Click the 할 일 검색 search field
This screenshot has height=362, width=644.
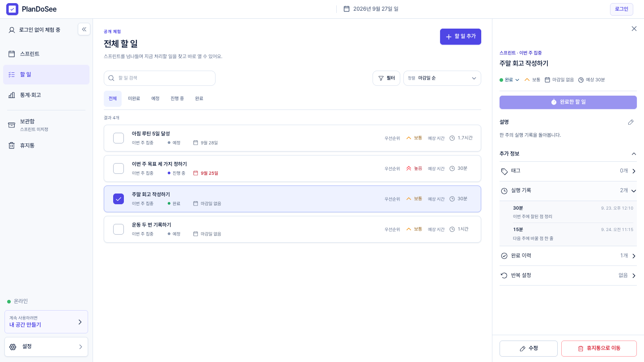click(x=160, y=78)
